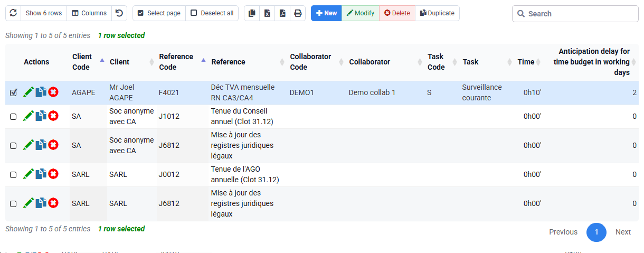Check the Soc anonyme J1012 row checkbox
The width and height of the screenshot is (644, 253).
tap(13, 117)
